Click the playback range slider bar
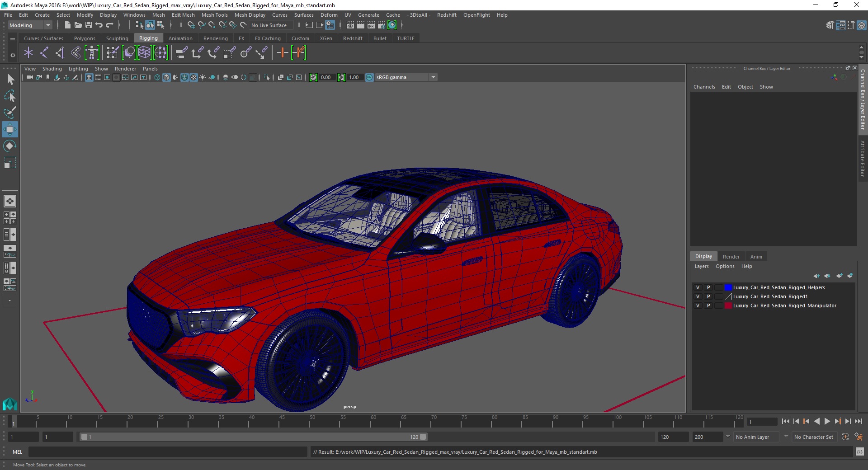The width and height of the screenshot is (868, 470). 253,437
